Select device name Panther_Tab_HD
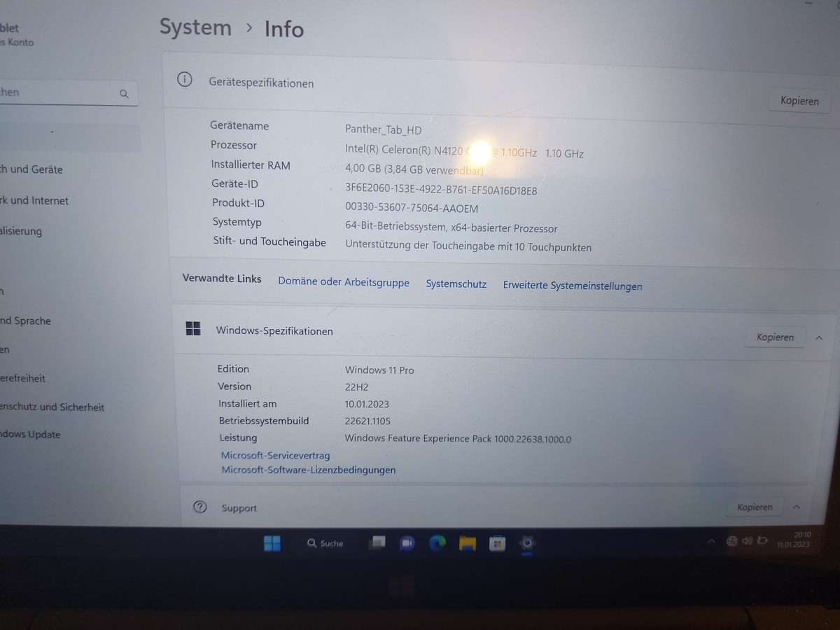This screenshot has width=840, height=630. [384, 129]
